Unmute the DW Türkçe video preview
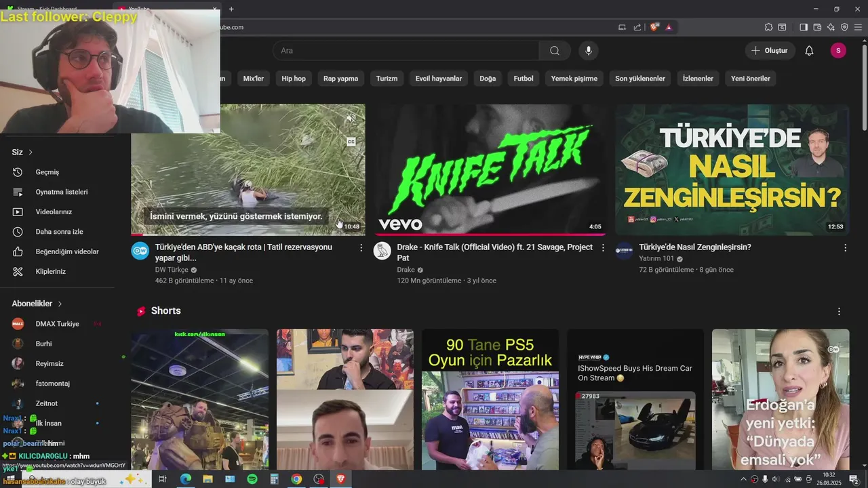 tap(351, 118)
